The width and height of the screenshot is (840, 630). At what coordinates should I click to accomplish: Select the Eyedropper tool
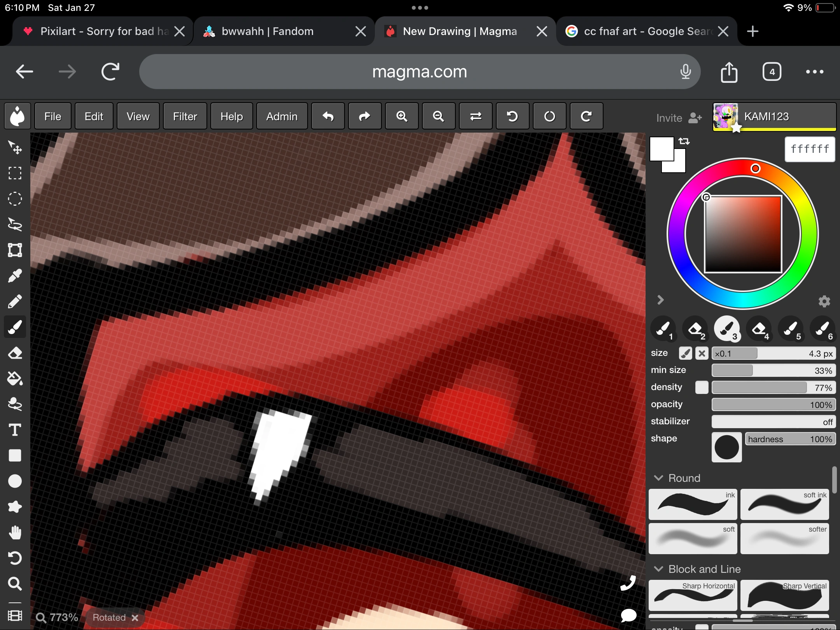(15, 276)
